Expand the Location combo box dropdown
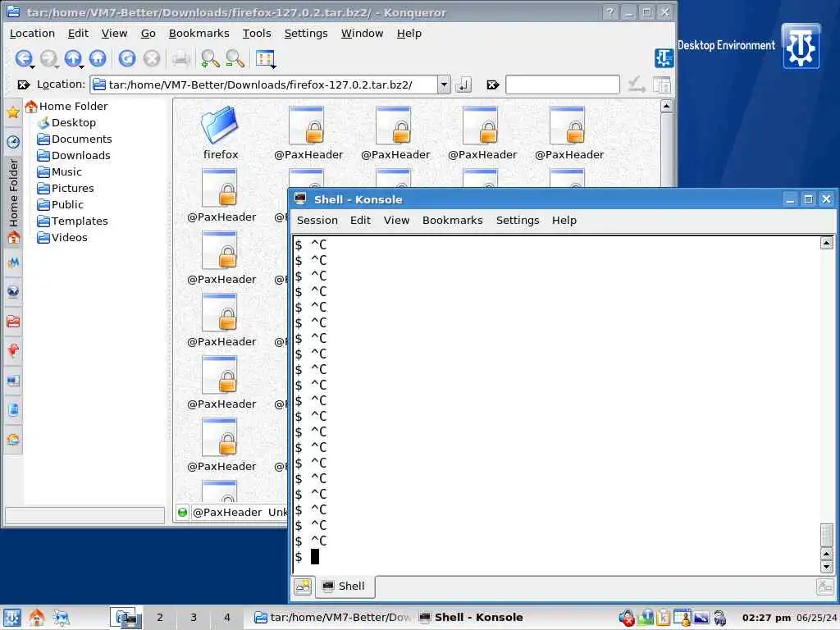This screenshot has height=630, width=840. click(444, 84)
